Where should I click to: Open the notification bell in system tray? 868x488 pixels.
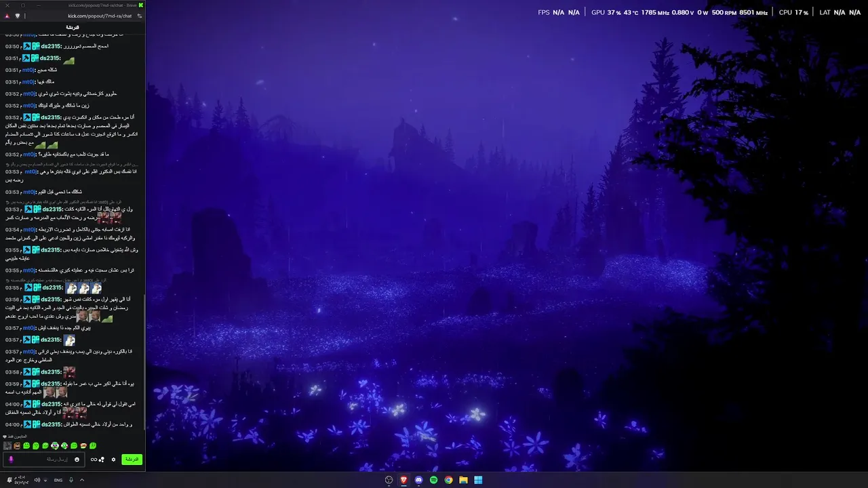9,480
